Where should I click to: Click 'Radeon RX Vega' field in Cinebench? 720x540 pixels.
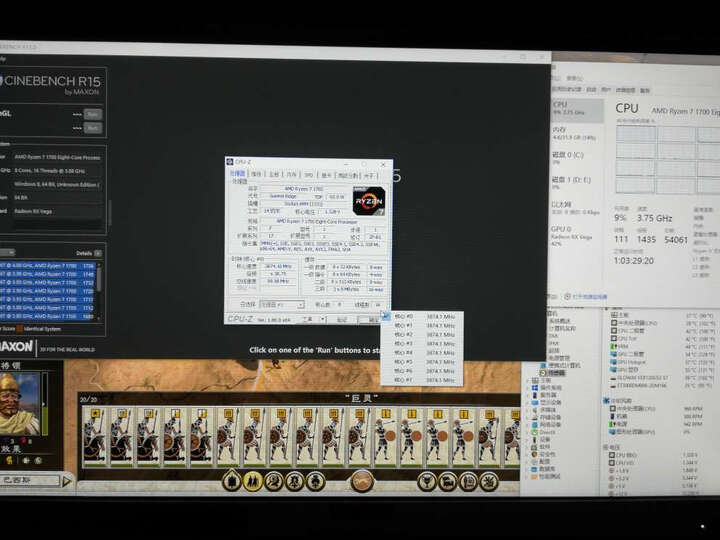click(x=57, y=211)
